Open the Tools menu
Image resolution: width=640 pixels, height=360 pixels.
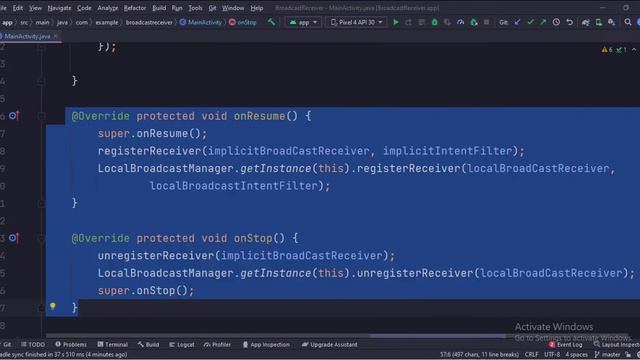[x=195, y=8]
